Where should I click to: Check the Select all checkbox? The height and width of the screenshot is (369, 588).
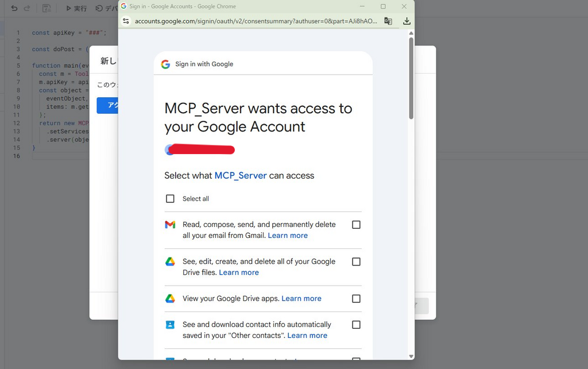(x=170, y=199)
